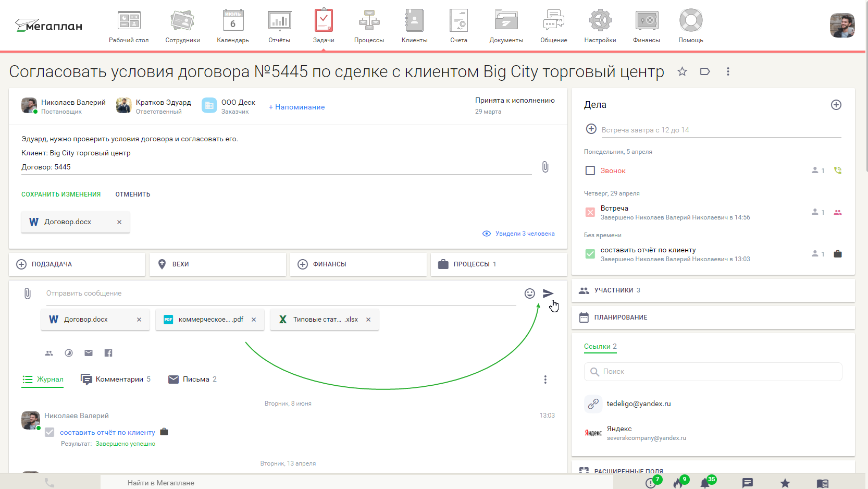Open the user profile avatar
The image size is (868, 489).
click(x=842, y=26)
